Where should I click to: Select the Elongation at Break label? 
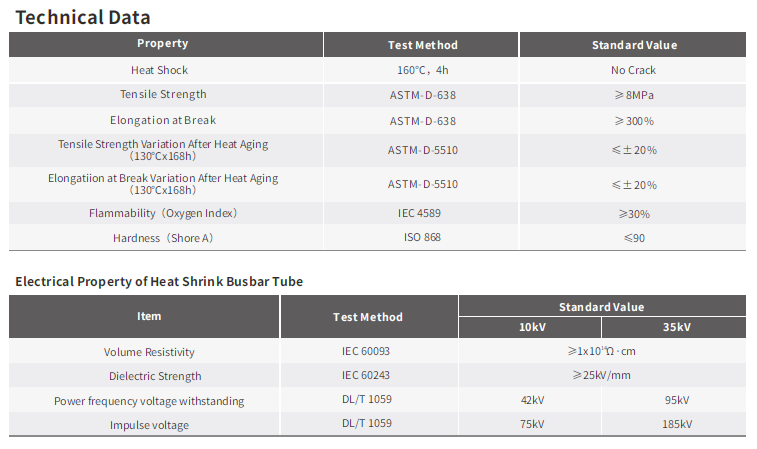[x=163, y=120]
